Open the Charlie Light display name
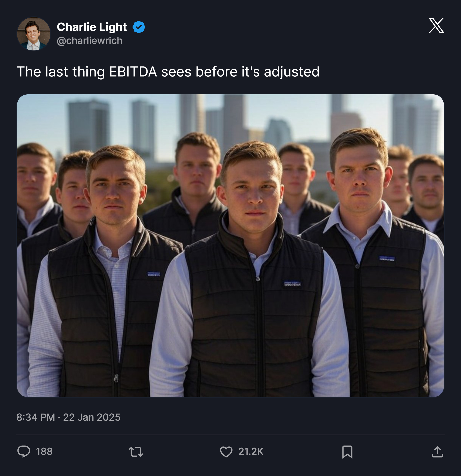This screenshot has height=476, width=461. pyautogui.click(x=92, y=27)
